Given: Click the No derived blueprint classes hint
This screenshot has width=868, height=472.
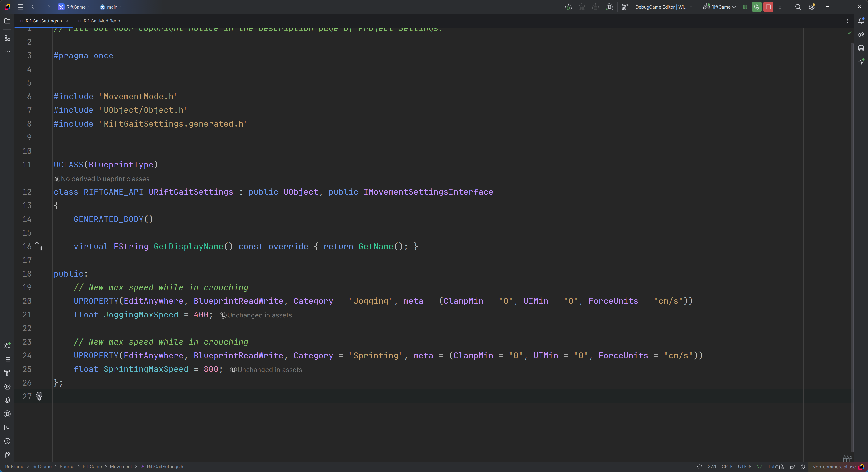Looking at the screenshot, I should point(101,179).
